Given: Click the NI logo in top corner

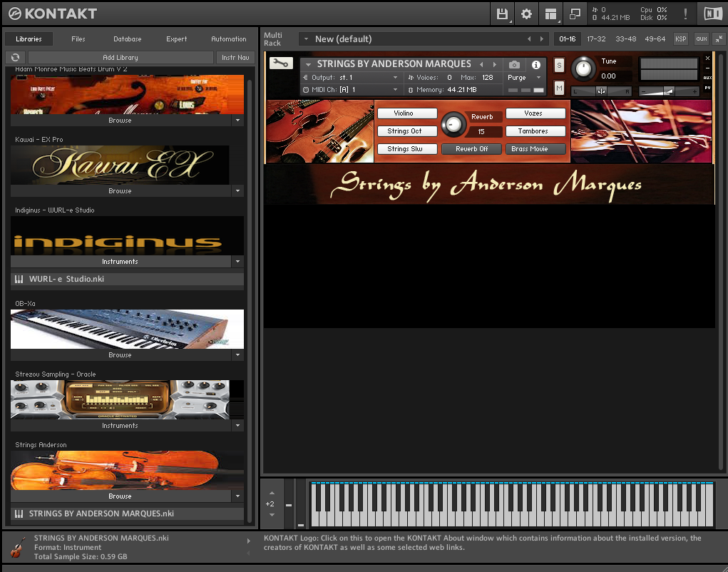Looking at the screenshot, I should [x=713, y=14].
